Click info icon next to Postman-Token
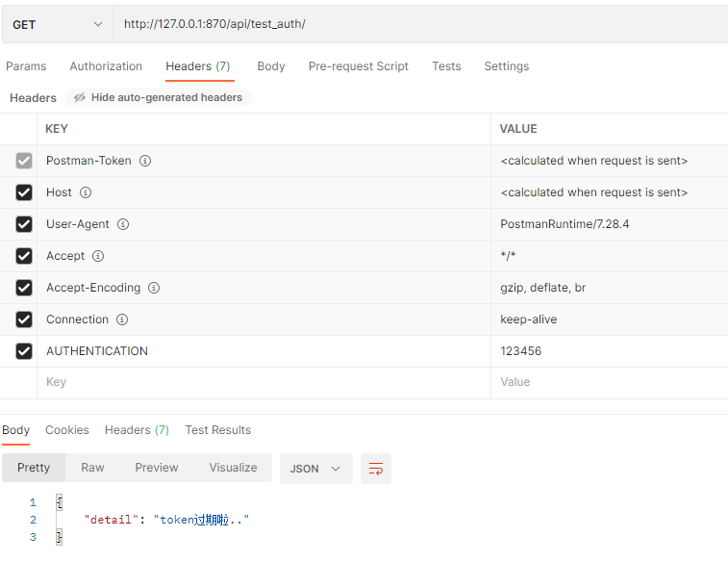The height and width of the screenshot is (562, 728). (145, 161)
